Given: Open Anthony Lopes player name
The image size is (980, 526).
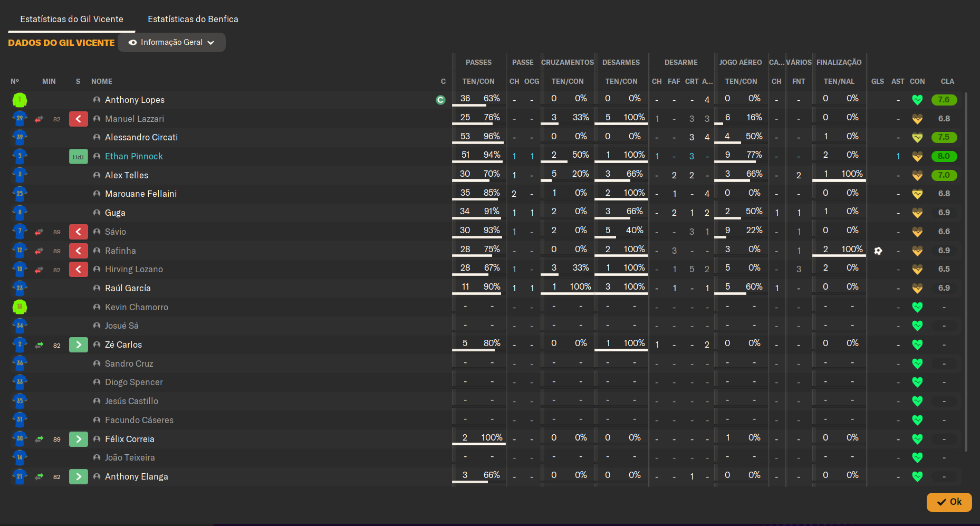Looking at the screenshot, I should [x=134, y=100].
